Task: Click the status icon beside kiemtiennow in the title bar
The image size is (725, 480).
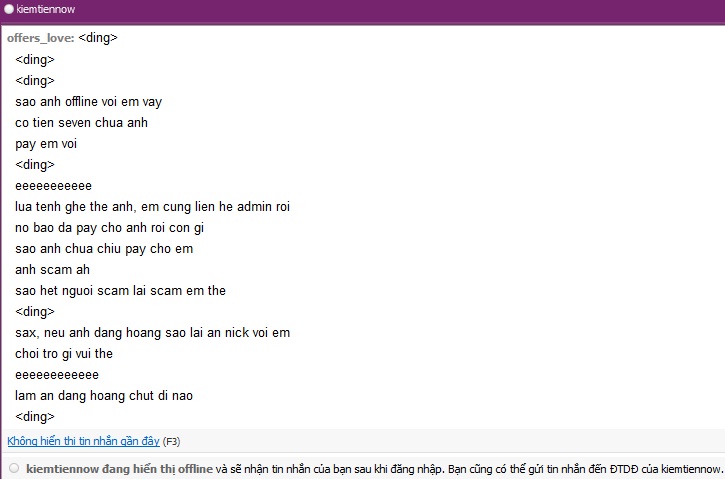Action: (x=9, y=9)
